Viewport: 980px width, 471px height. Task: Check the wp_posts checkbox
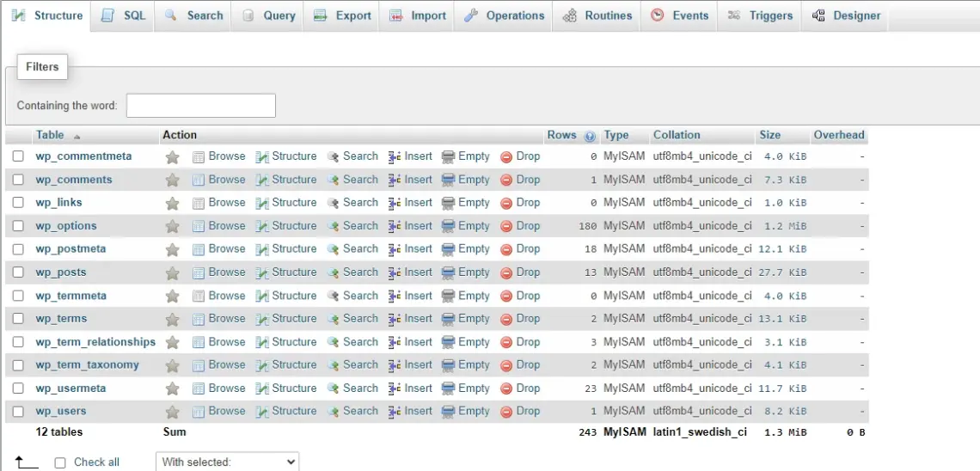pos(18,272)
